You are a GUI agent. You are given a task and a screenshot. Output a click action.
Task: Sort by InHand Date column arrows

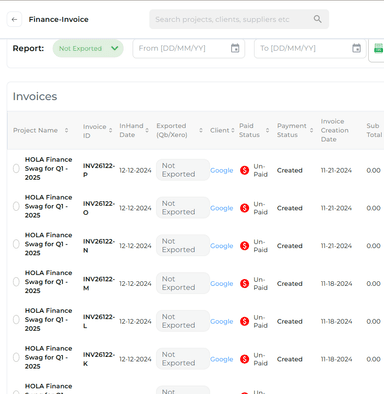click(x=147, y=130)
